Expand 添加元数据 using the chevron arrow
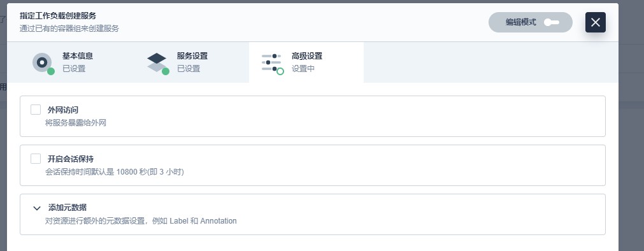Viewport: 644px width, 251px height. click(37, 208)
